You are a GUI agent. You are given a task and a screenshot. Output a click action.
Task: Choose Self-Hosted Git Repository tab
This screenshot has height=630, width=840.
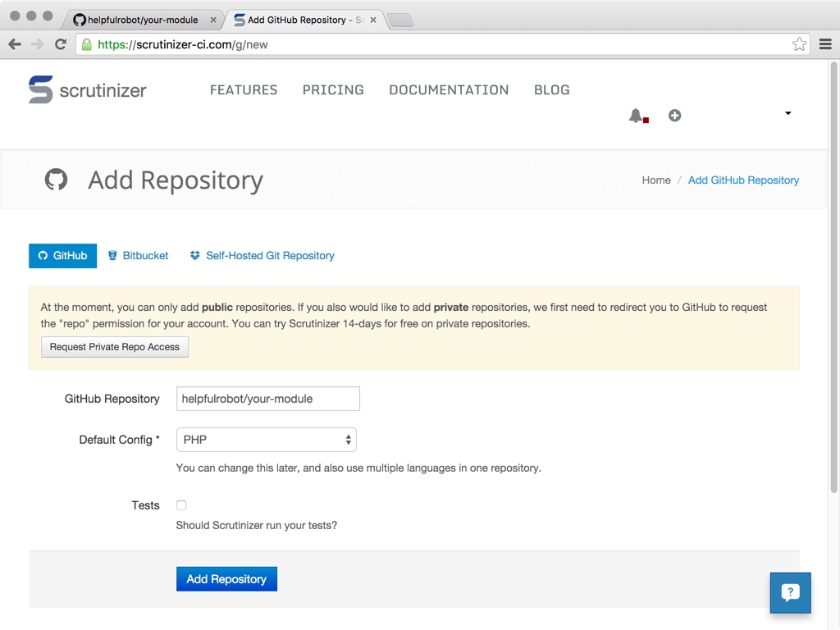click(262, 256)
